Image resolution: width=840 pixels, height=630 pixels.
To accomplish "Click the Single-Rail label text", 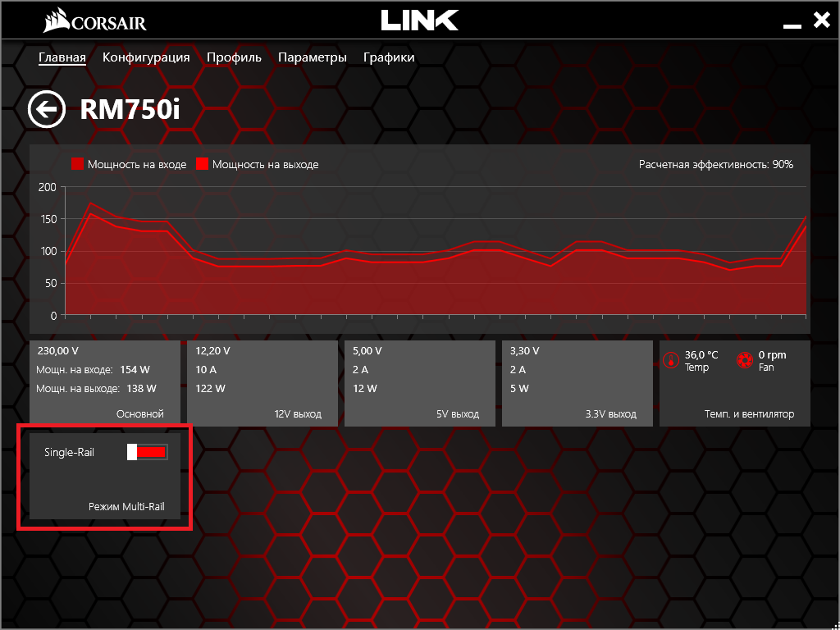I will pos(69,452).
